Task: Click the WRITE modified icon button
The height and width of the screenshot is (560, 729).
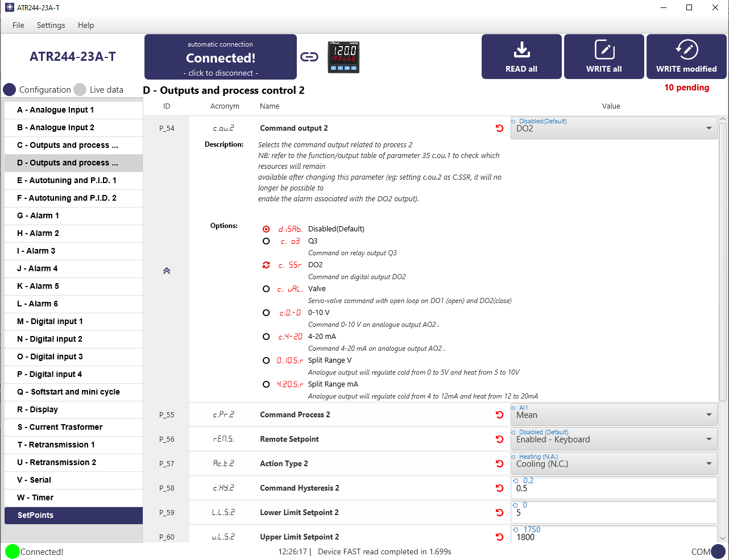Action: (686, 56)
